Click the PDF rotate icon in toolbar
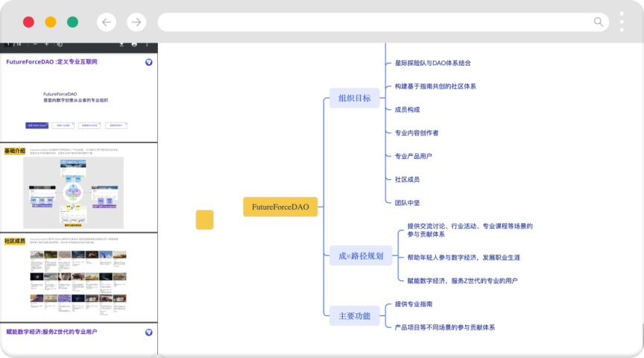The height and width of the screenshot is (358, 644). click(x=60, y=44)
